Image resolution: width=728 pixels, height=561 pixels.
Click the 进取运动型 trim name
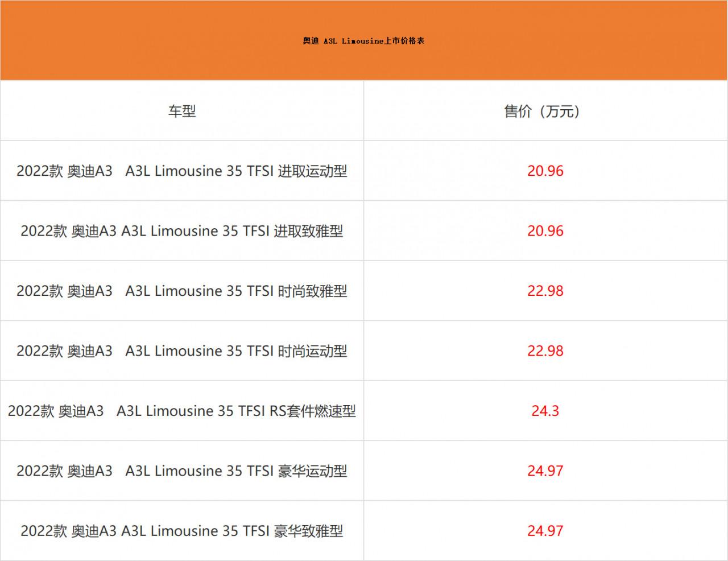coord(312,171)
